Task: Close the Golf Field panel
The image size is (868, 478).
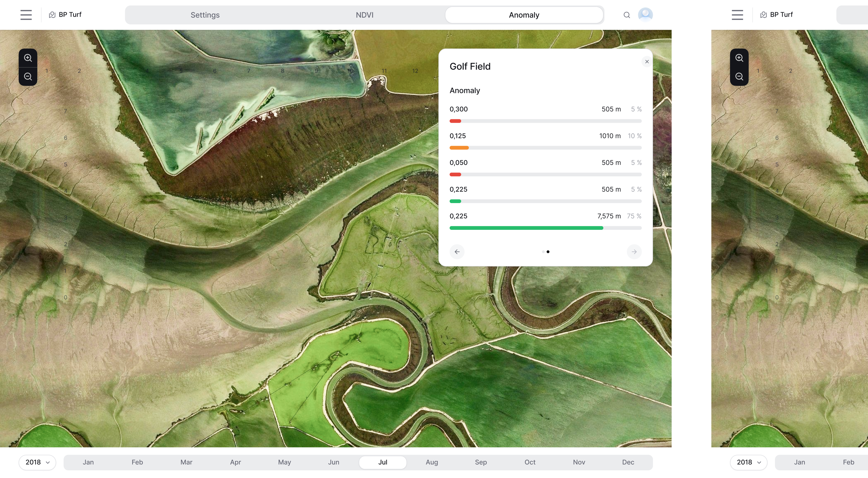Action: (647, 62)
